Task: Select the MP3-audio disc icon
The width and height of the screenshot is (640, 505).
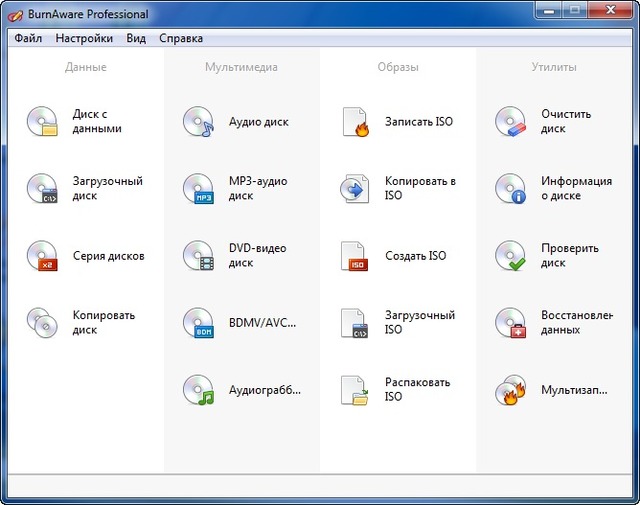Action: pyautogui.click(x=198, y=188)
